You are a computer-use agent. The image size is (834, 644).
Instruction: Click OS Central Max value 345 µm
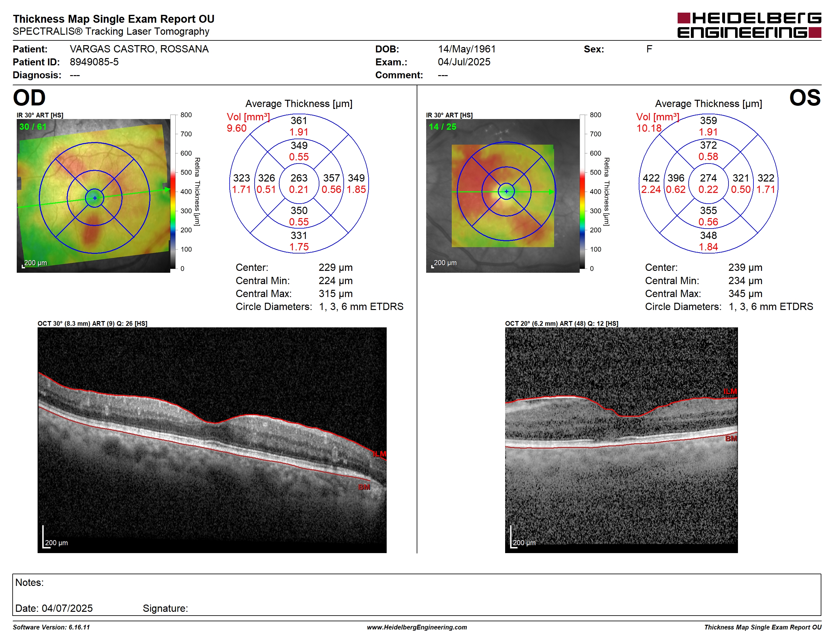click(745, 294)
